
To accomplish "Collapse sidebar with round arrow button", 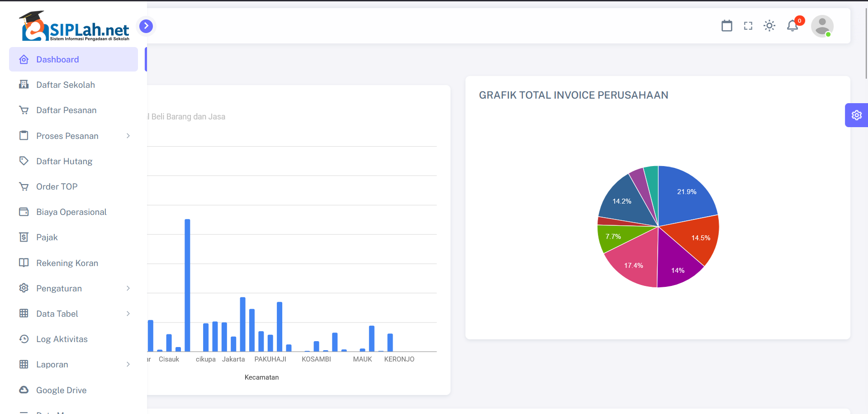I will click(146, 26).
